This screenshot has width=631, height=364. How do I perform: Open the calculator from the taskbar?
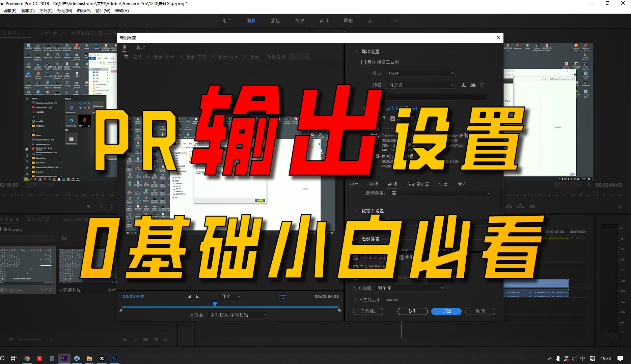(52, 358)
